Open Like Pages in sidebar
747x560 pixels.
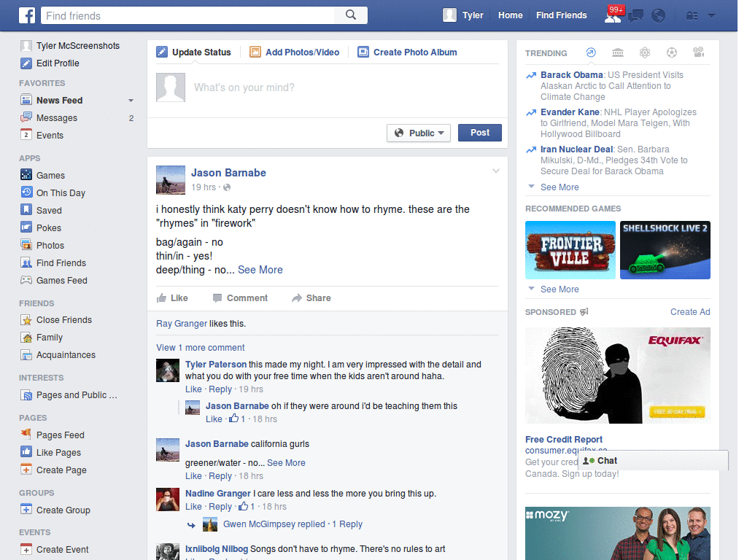(x=58, y=452)
